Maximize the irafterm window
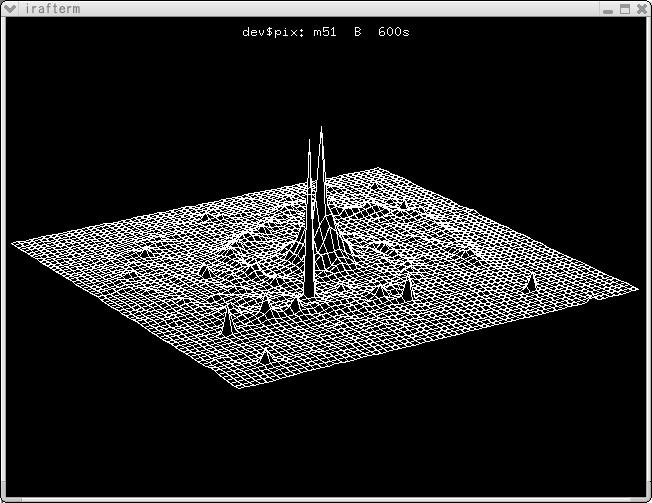This screenshot has width=652, height=503. coord(625,9)
